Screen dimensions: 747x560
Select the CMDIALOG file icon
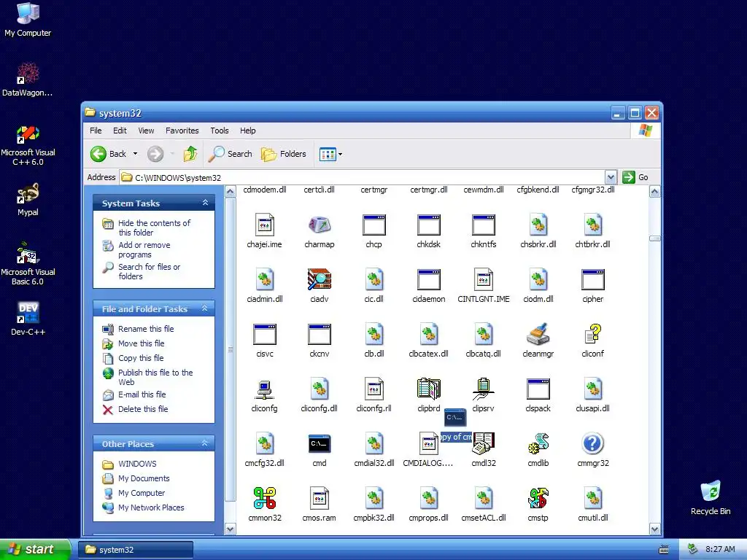click(x=428, y=443)
